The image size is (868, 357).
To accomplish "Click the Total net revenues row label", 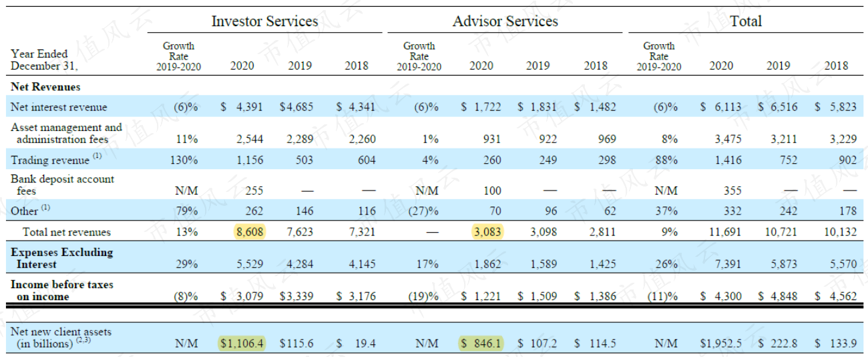I will coord(67,233).
